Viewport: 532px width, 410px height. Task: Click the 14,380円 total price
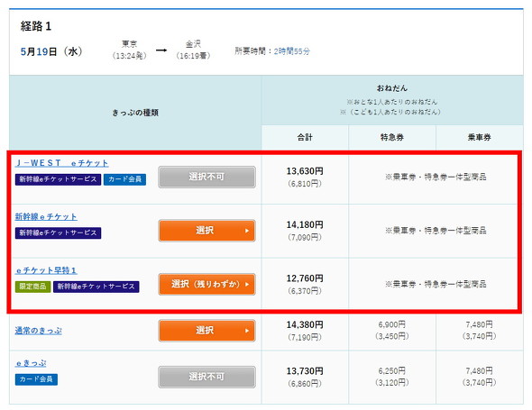(x=305, y=325)
